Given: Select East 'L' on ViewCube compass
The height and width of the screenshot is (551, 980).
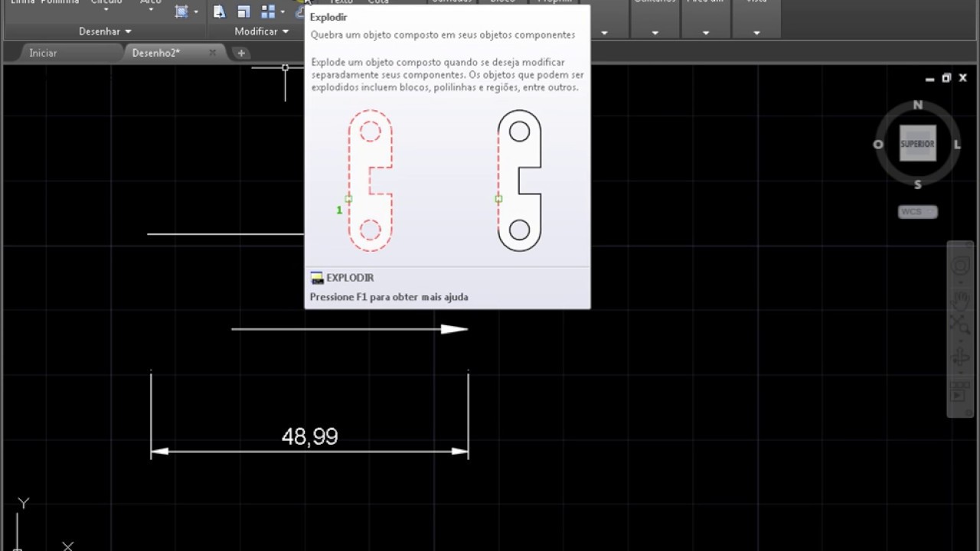Looking at the screenshot, I should (x=957, y=145).
